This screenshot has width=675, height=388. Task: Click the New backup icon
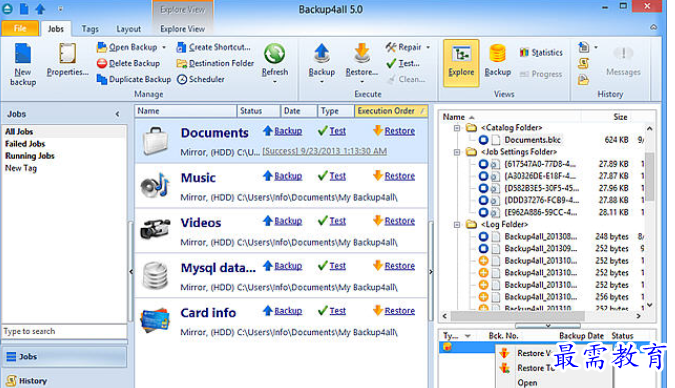pos(23,54)
